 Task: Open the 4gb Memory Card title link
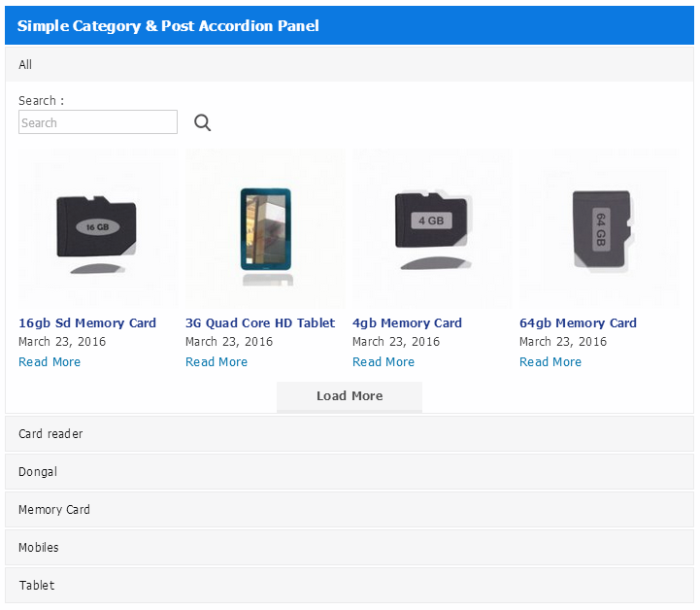[x=407, y=322]
